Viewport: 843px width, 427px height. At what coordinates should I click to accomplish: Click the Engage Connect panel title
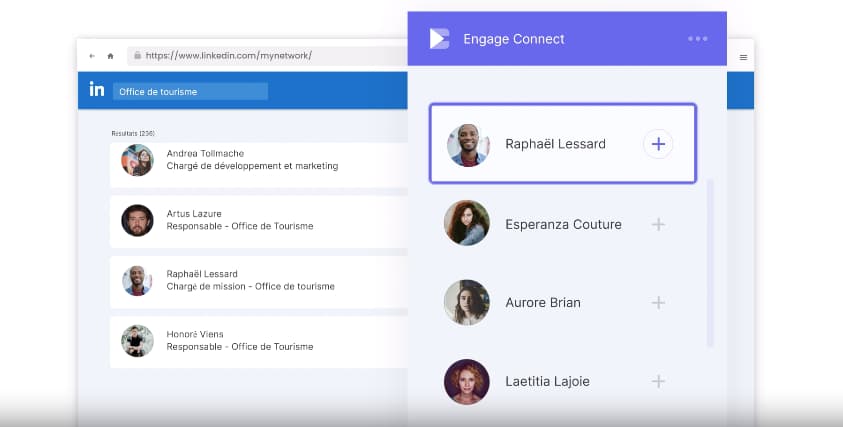click(x=513, y=39)
